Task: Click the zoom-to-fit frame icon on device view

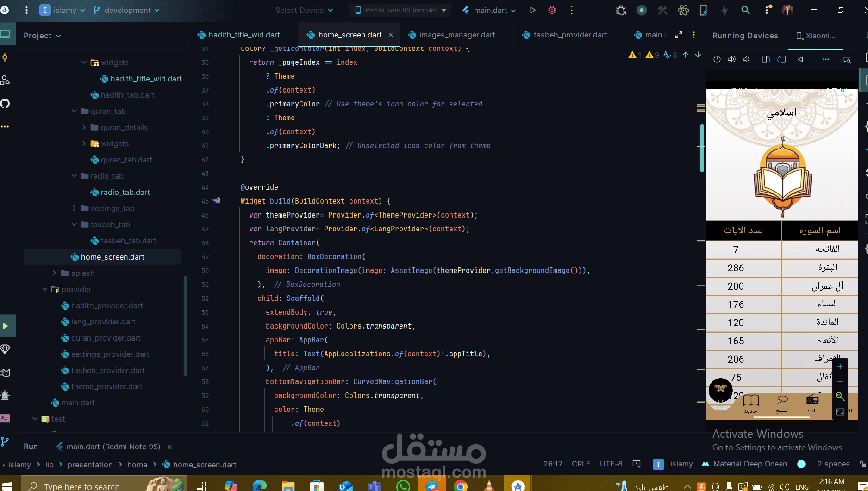Action: pos(840,412)
